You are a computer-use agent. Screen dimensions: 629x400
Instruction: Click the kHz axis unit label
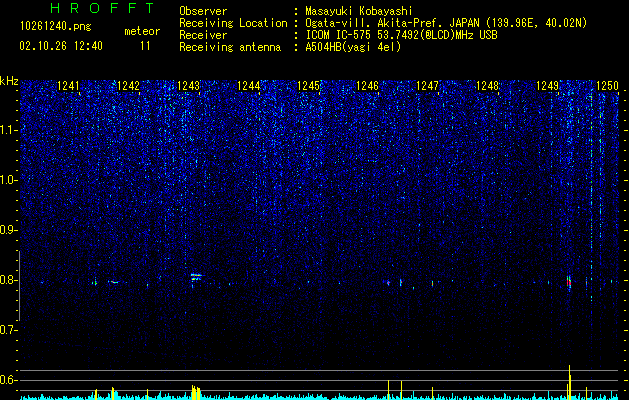[9, 81]
